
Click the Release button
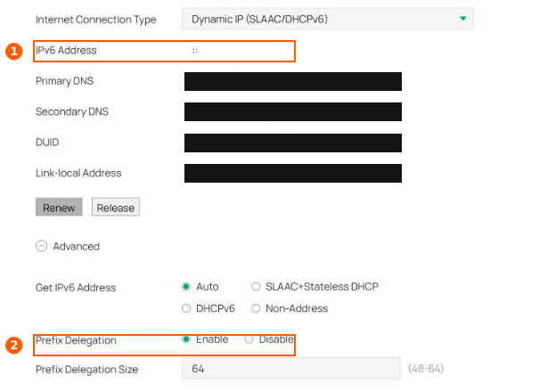(x=116, y=207)
